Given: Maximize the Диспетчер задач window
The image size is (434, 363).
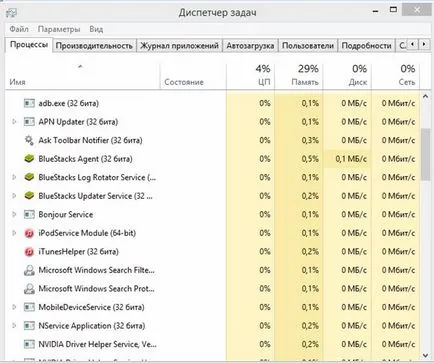Looking at the screenshot, I should (393, 10).
